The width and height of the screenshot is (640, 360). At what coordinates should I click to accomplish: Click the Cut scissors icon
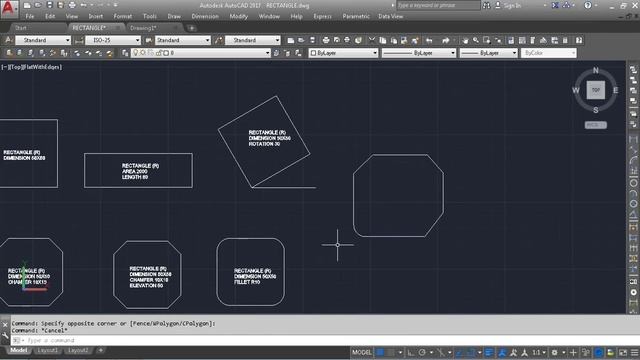tap(371, 40)
